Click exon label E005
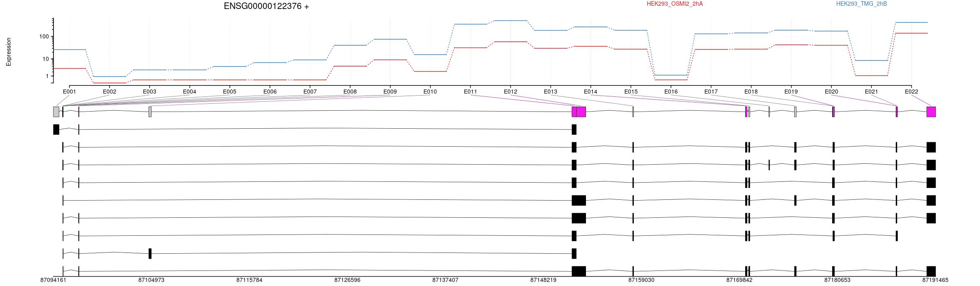 tap(229, 92)
